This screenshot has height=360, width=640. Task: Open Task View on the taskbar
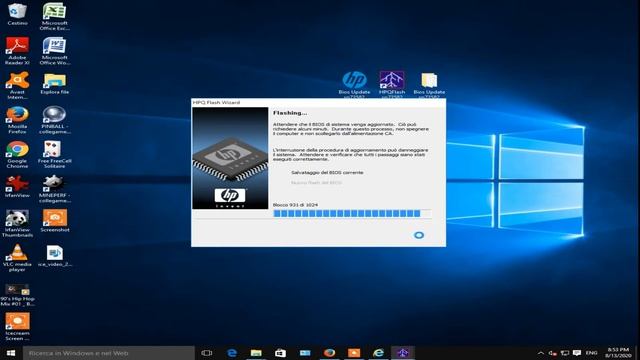coord(207,353)
